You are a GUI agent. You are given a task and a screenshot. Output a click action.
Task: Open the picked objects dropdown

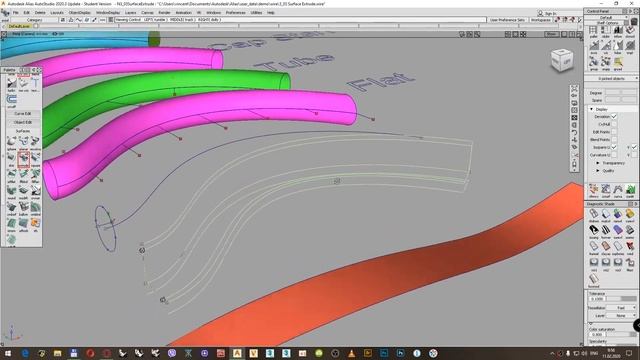611,78
